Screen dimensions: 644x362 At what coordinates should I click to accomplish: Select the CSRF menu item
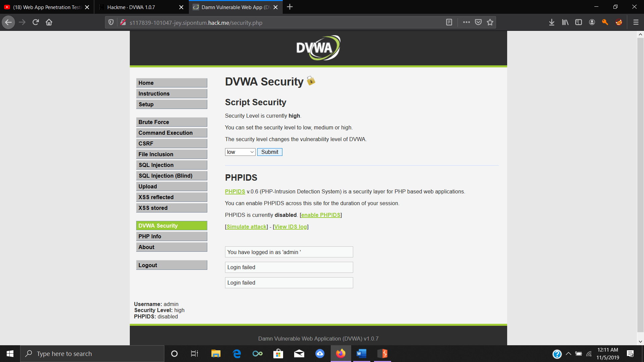pos(172,143)
